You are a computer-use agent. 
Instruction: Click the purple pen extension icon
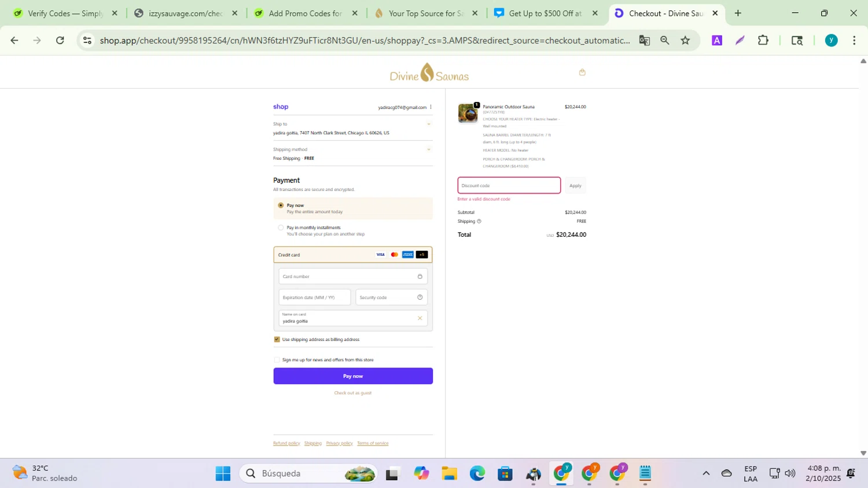pyautogui.click(x=740, y=41)
